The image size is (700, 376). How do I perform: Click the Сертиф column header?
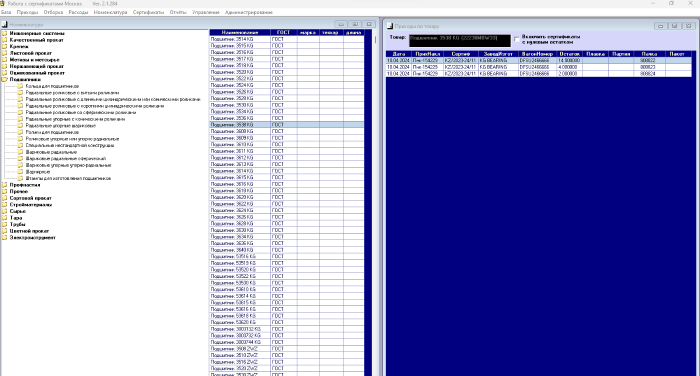pos(461,54)
